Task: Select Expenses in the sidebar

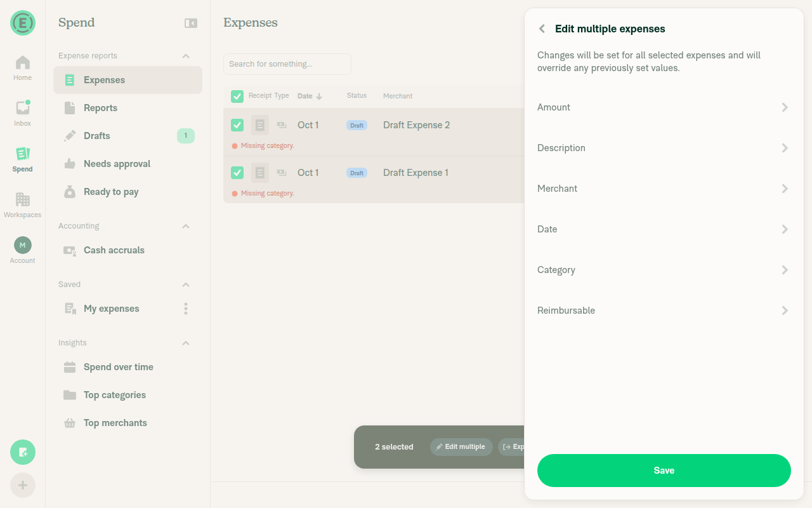Action: coord(128,80)
